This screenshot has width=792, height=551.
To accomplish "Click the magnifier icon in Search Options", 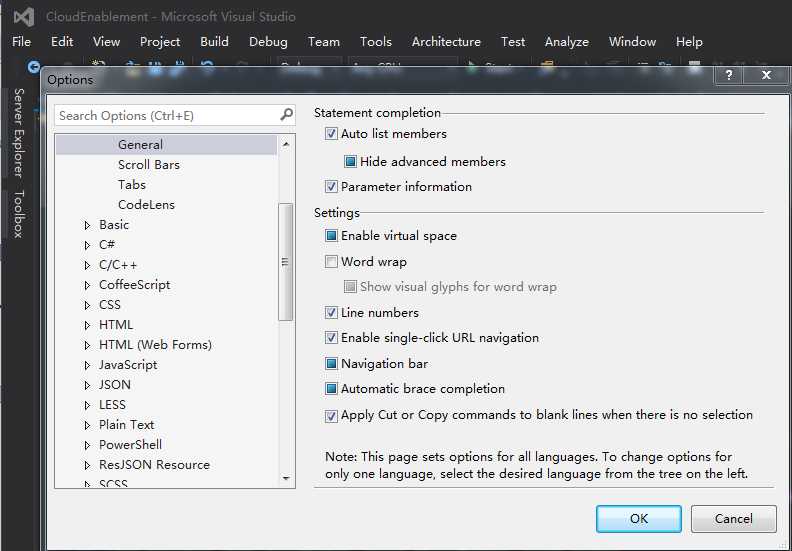I will (286, 115).
